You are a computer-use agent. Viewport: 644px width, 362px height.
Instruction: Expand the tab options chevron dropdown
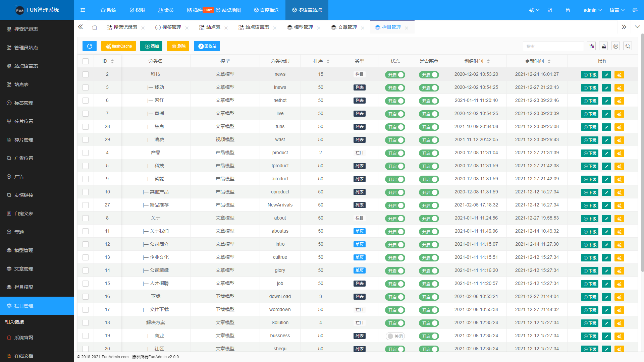pyautogui.click(x=637, y=27)
